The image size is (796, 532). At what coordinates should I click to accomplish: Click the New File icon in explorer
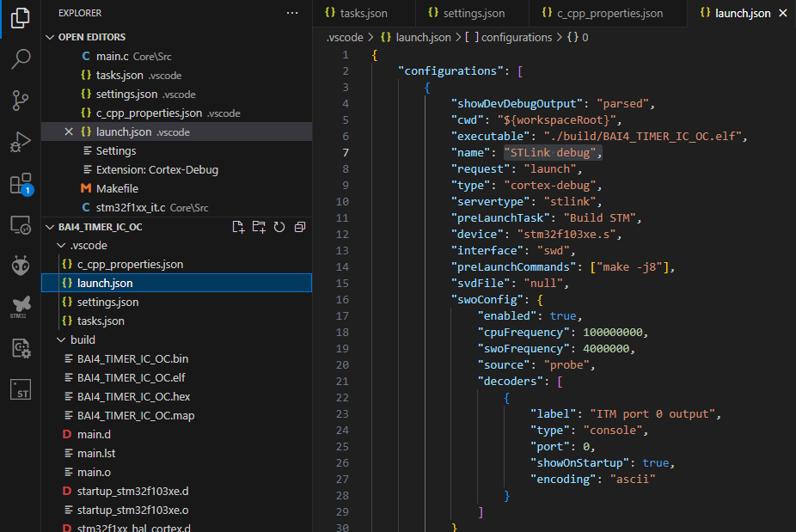(x=239, y=227)
